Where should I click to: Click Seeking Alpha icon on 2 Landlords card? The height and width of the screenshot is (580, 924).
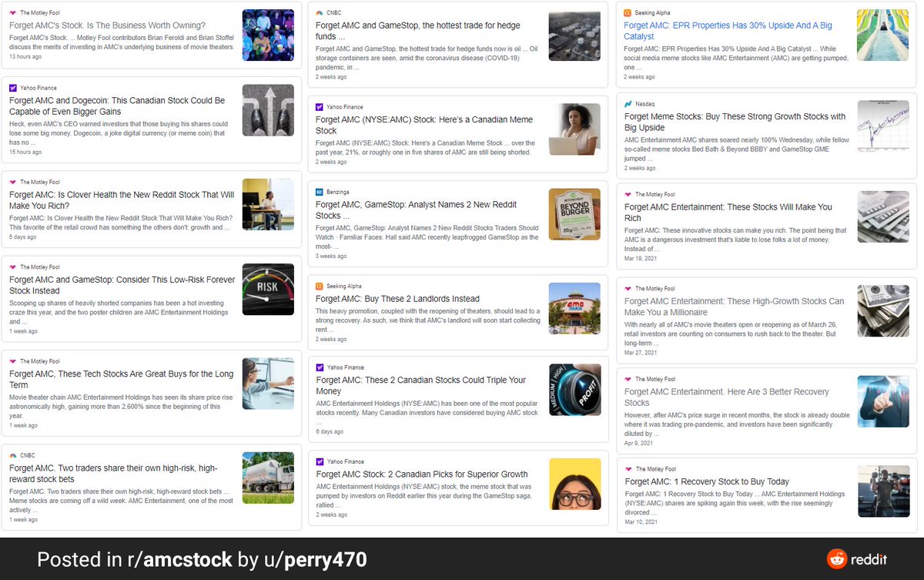pyautogui.click(x=320, y=286)
